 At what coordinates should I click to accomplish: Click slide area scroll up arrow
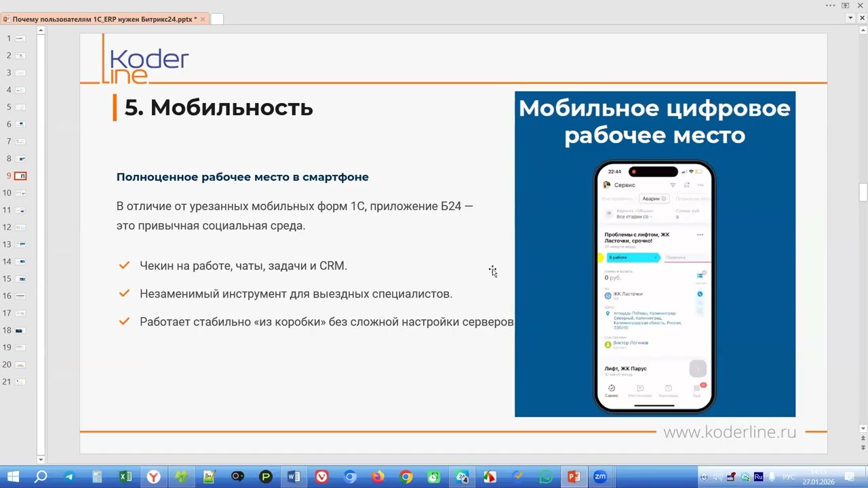coord(863,30)
